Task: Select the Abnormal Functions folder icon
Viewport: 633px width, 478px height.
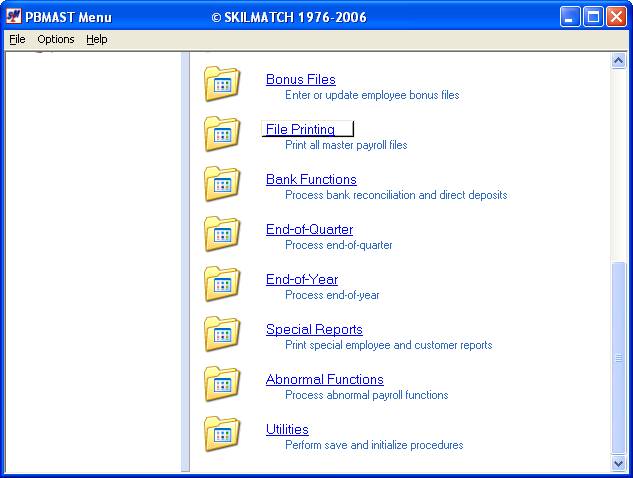Action: pyautogui.click(x=222, y=384)
